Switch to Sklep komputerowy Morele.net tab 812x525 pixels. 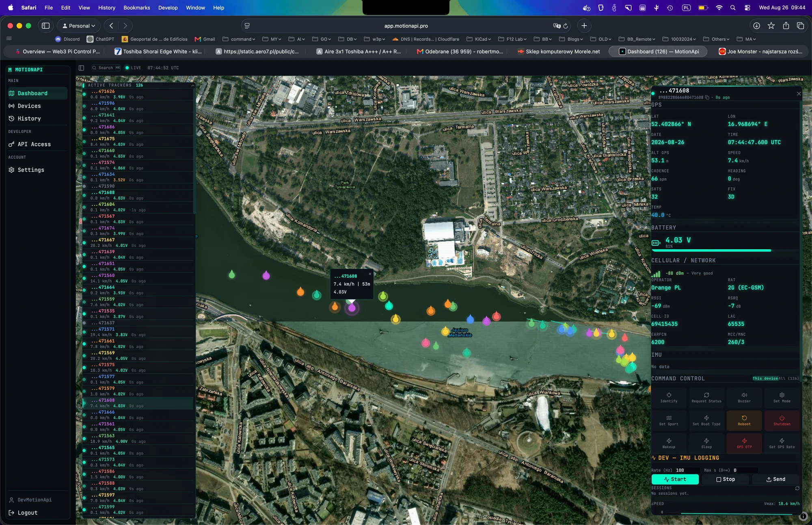pyautogui.click(x=559, y=52)
